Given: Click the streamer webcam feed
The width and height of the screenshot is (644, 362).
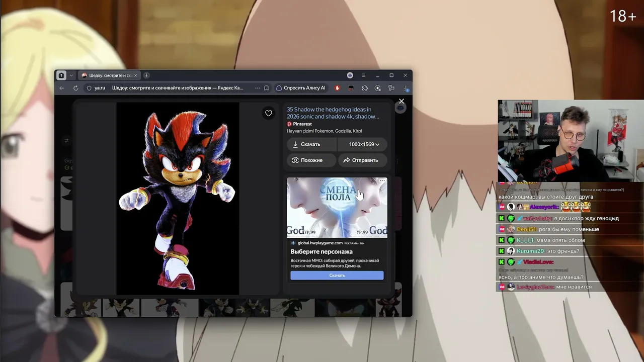Looking at the screenshot, I should [x=571, y=141].
